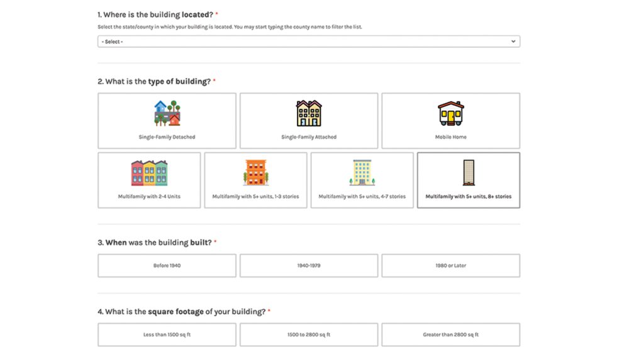Click the select state/county help text
The width and height of the screenshot is (644, 362).
pyautogui.click(x=230, y=27)
